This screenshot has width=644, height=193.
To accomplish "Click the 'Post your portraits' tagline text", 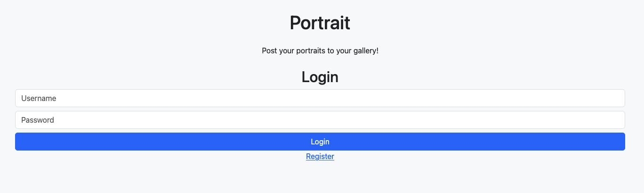I will coord(320,50).
